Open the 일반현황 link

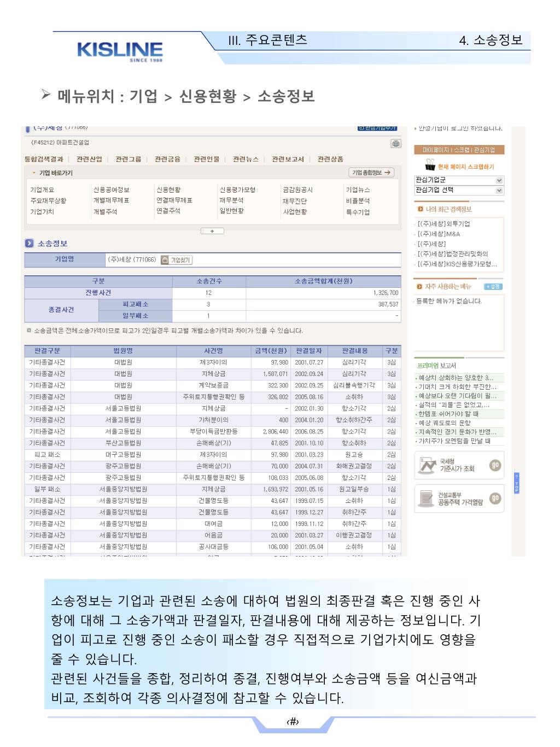click(232, 211)
